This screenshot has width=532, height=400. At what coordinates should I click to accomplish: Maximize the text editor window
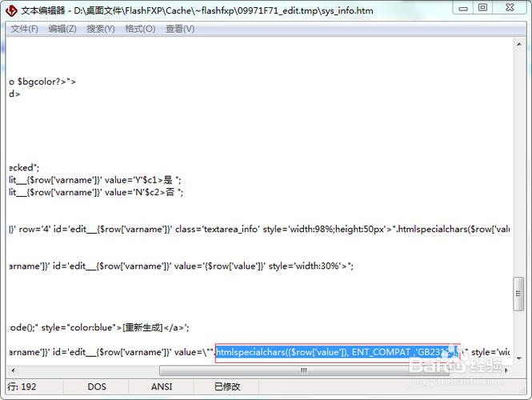pos(483,8)
